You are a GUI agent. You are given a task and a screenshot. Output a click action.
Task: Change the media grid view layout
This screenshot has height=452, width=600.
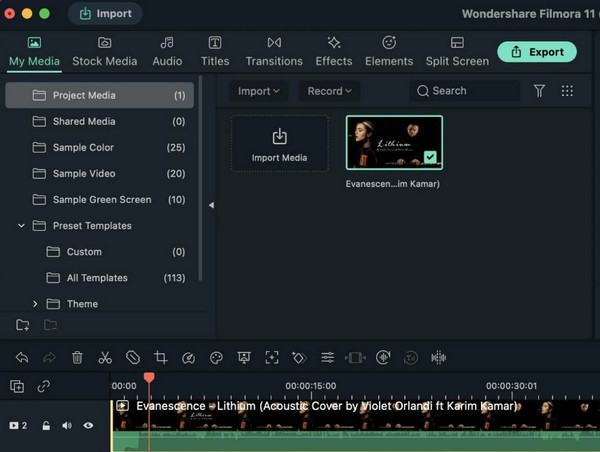point(567,91)
